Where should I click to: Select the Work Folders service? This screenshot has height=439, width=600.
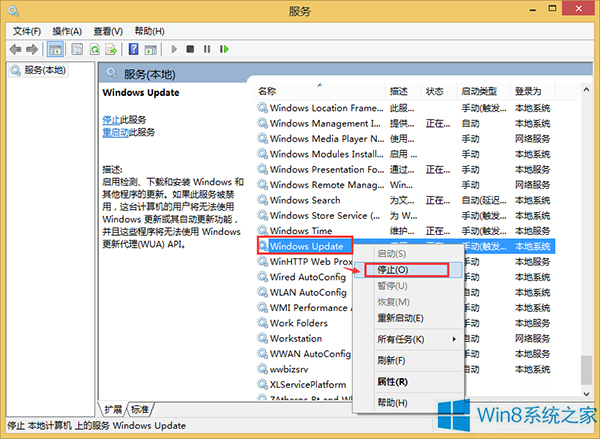pos(299,323)
